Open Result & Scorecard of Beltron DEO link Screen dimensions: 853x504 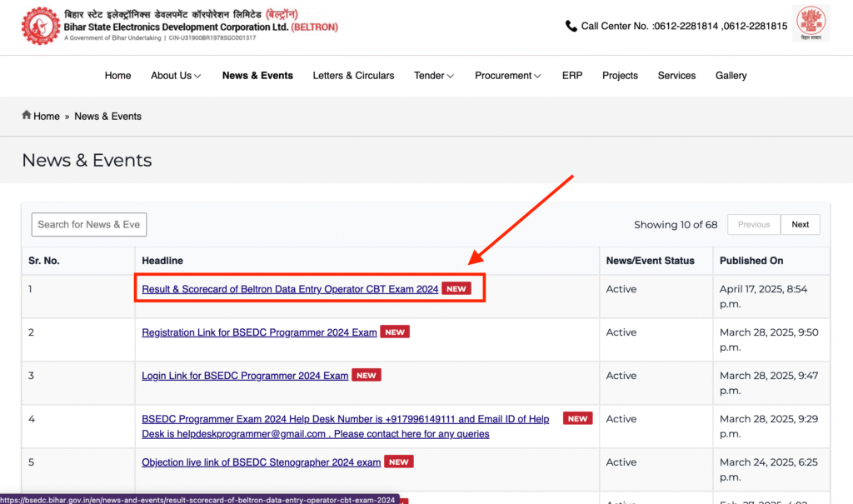[290, 289]
